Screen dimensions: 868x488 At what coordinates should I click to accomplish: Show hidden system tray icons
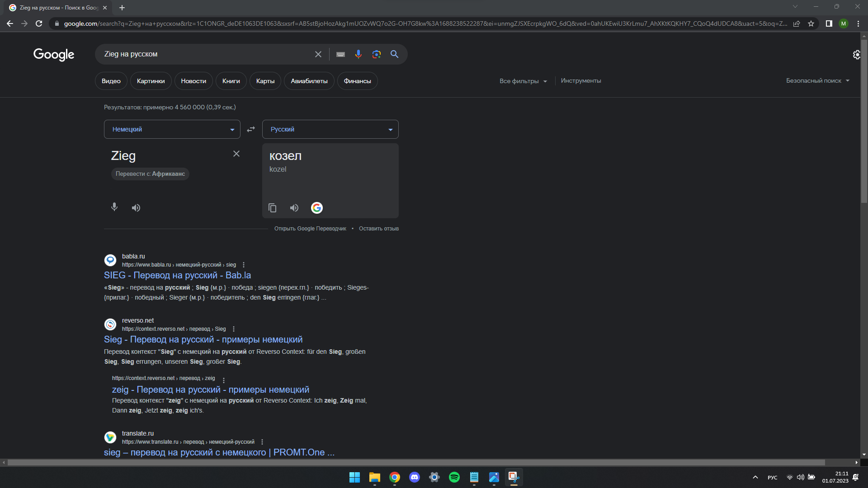point(755,477)
